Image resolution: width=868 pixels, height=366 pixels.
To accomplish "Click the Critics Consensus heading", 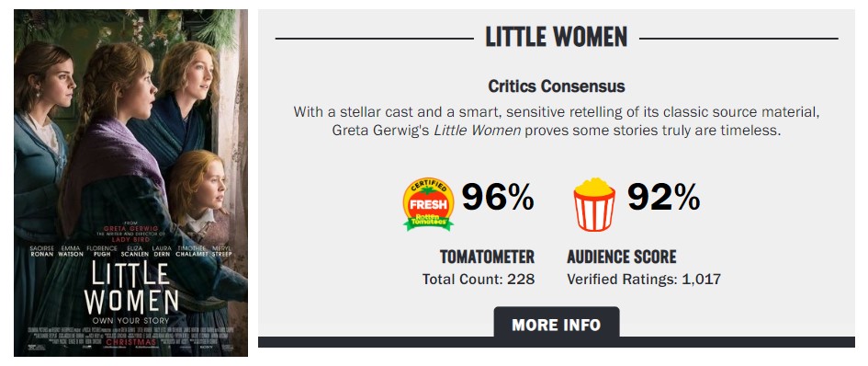I will click(557, 86).
